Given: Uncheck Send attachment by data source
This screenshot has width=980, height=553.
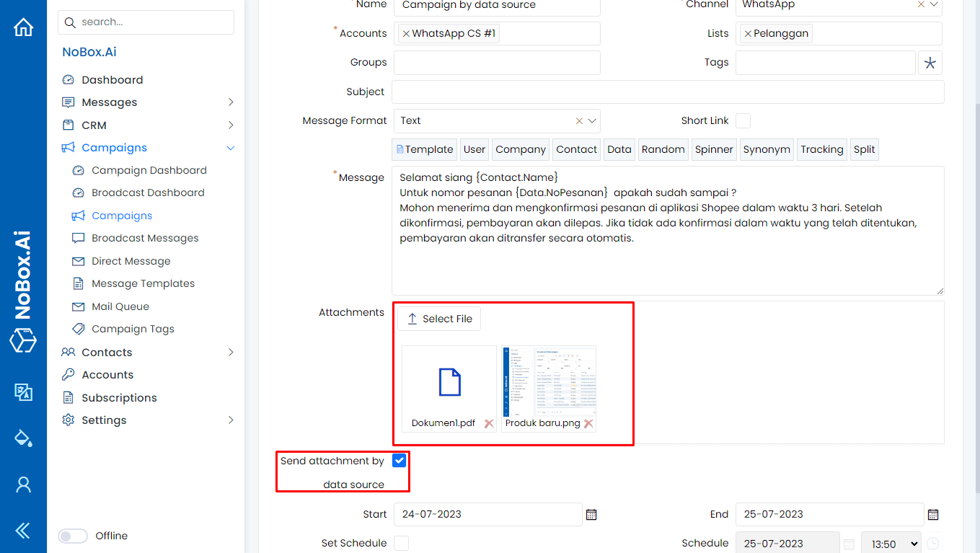Looking at the screenshot, I should point(399,460).
